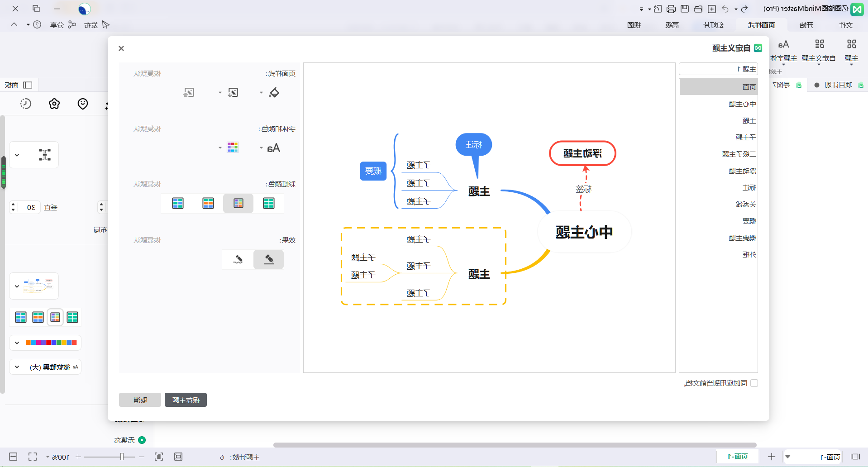Switch to the 页面样式 ribbon tab

click(761, 25)
